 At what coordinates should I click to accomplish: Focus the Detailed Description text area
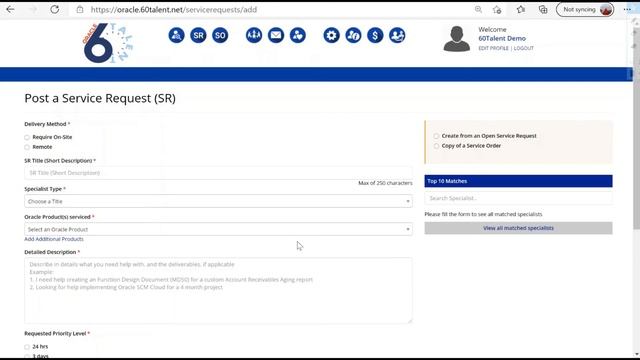click(x=218, y=291)
